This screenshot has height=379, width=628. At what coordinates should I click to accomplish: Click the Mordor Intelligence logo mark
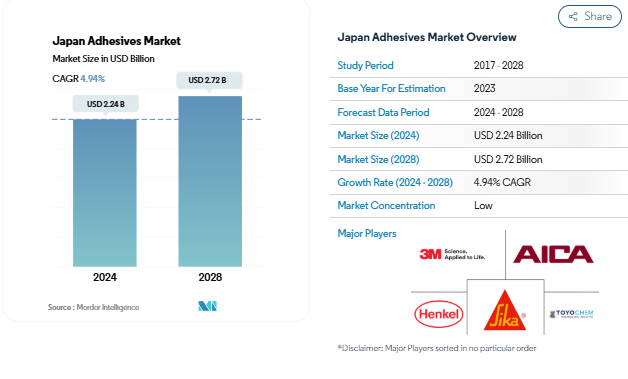[x=207, y=306]
